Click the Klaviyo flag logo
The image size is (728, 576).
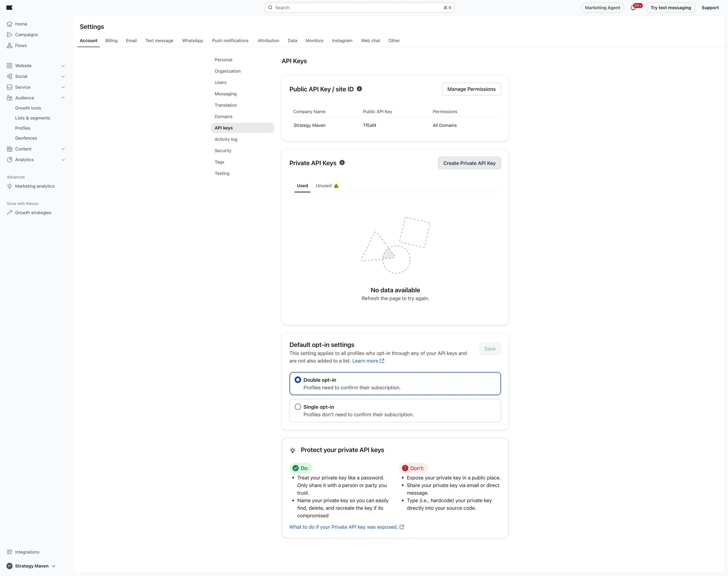click(9, 7)
